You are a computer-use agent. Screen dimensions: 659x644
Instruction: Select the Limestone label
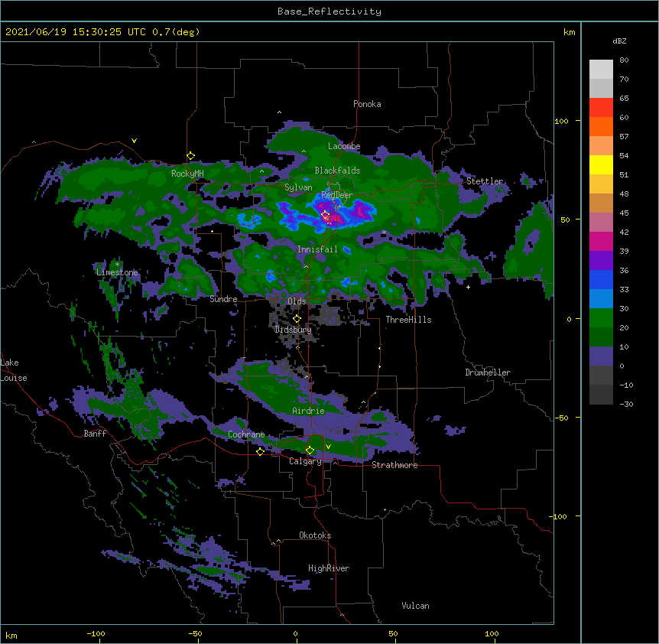point(117,272)
